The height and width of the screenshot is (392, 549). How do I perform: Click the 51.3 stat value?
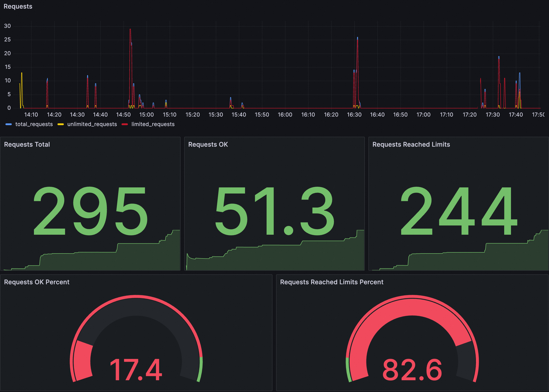click(274, 211)
